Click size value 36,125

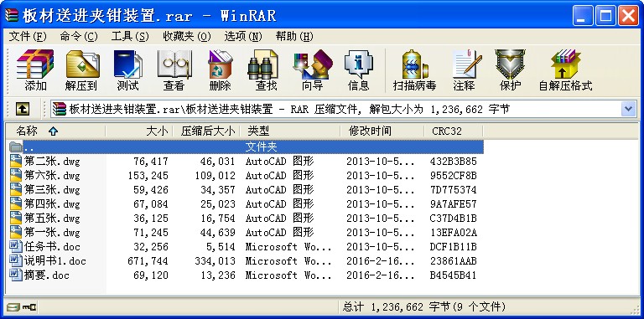[151, 219]
